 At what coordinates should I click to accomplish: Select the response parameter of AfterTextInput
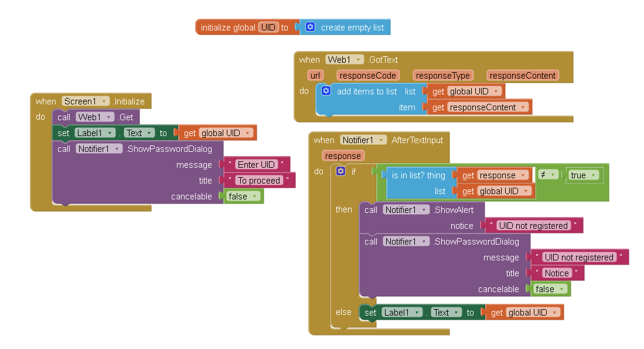click(343, 156)
